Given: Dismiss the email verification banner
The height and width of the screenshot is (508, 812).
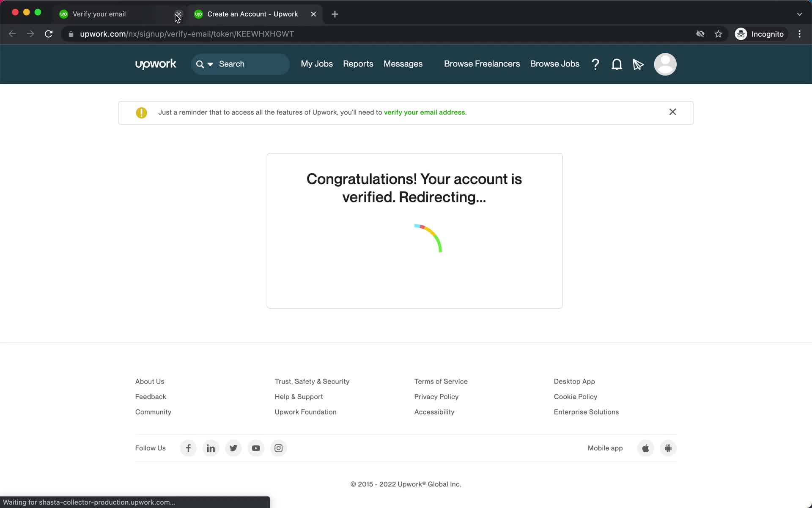Looking at the screenshot, I should pos(672,112).
